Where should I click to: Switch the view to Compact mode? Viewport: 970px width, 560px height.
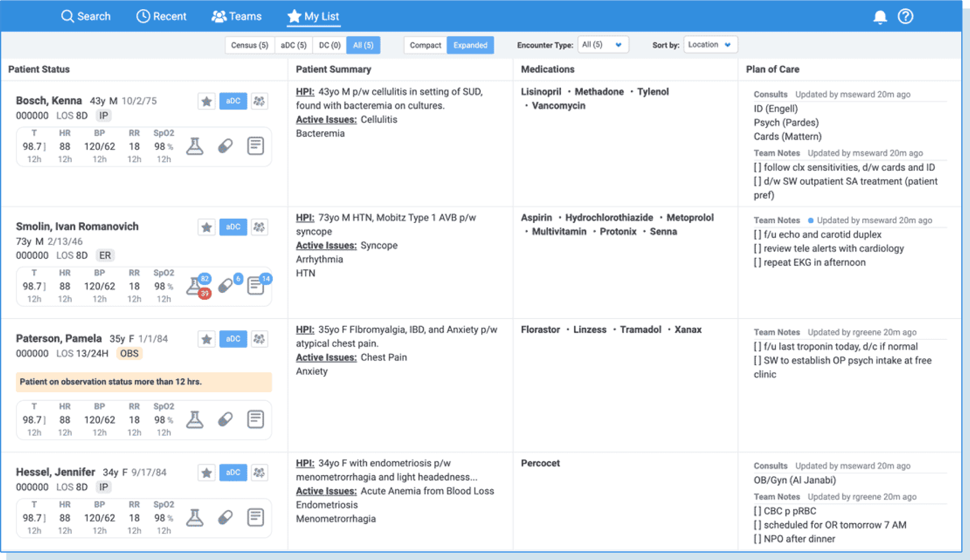tap(425, 45)
